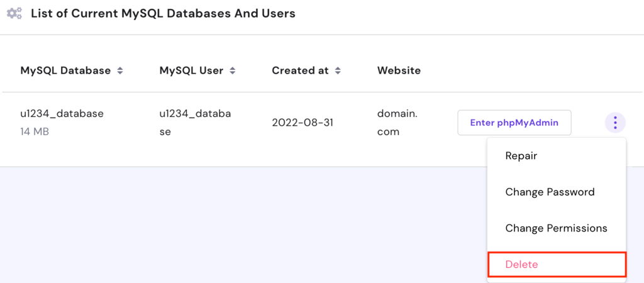The image size is (644, 283).
Task: Click the gears icon beside the list heading
Action: (x=14, y=13)
